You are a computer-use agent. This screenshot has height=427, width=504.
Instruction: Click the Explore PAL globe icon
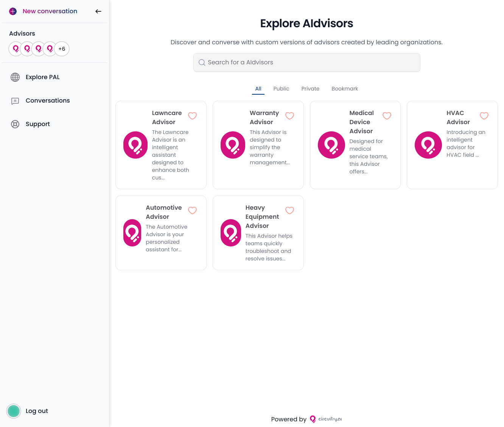[15, 77]
